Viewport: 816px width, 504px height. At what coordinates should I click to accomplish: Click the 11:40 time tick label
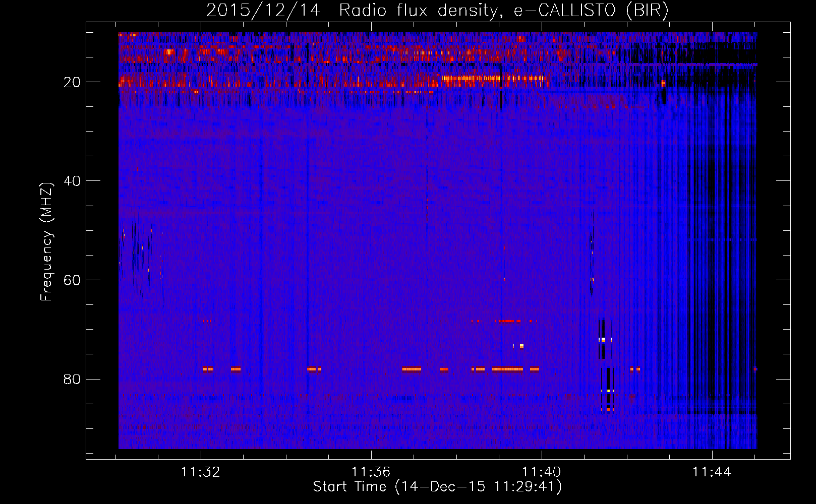[541, 472]
